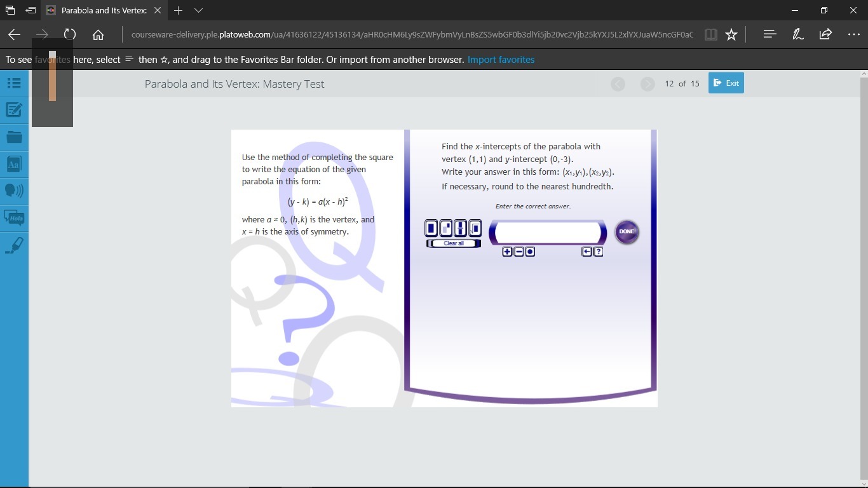This screenshot has height=488, width=868.
Task: Focus the browser address bar URL
Action: pyautogui.click(x=412, y=35)
